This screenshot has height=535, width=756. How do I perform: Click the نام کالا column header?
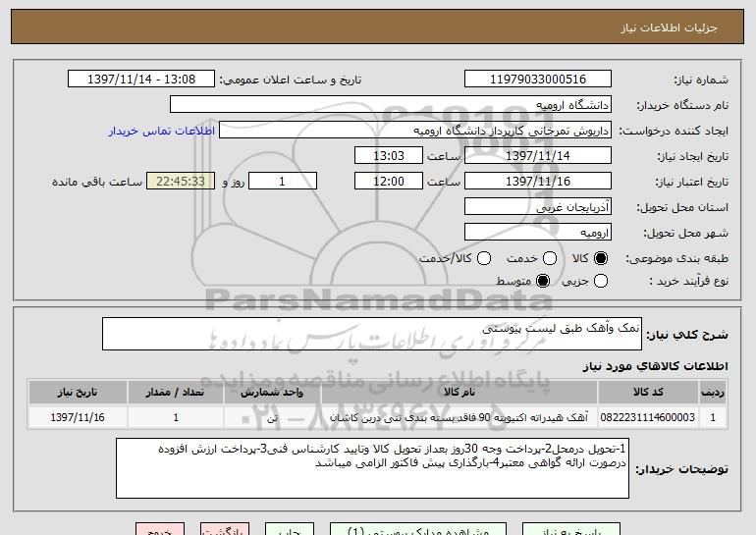click(459, 393)
